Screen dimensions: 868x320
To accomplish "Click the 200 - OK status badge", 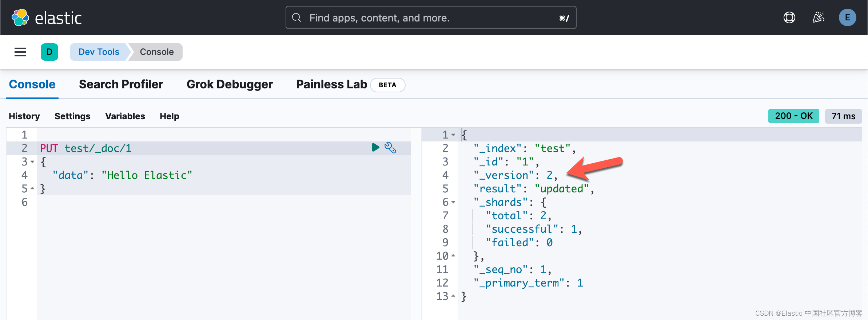I will point(793,116).
